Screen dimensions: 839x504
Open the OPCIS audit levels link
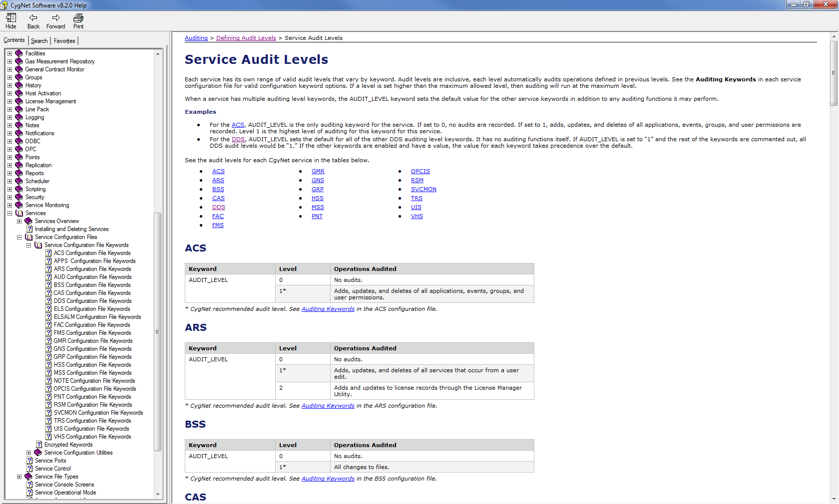[x=420, y=171]
